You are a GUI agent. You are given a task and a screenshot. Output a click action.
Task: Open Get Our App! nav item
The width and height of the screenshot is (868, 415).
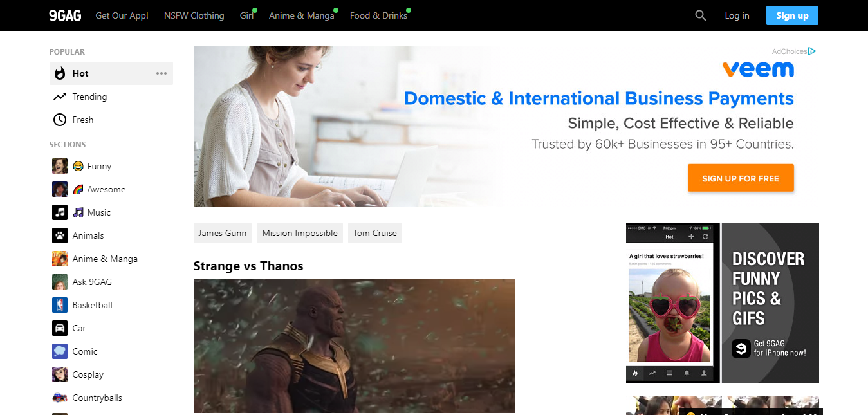122,15
